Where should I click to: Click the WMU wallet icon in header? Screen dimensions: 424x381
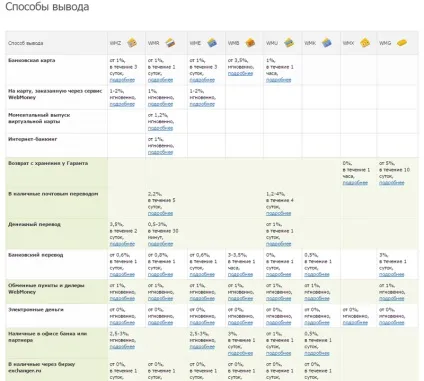click(289, 43)
